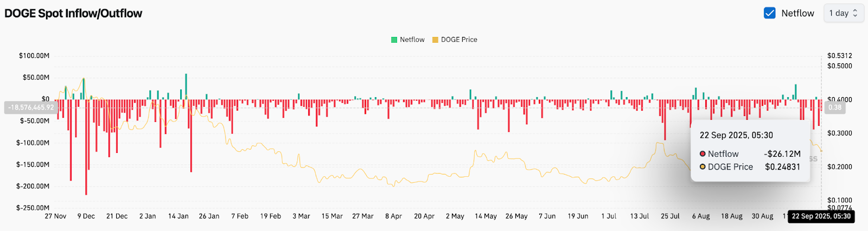Click the 2 May date label

pyautogui.click(x=455, y=216)
